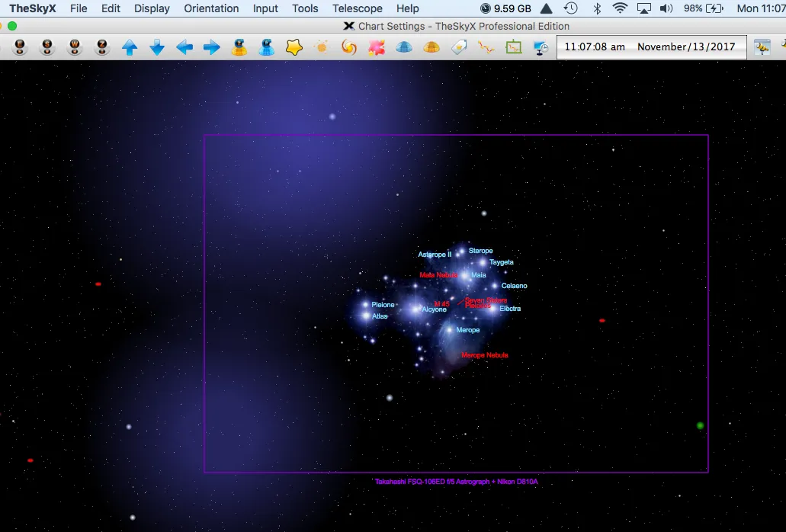Select the Sterope star label

click(481, 251)
